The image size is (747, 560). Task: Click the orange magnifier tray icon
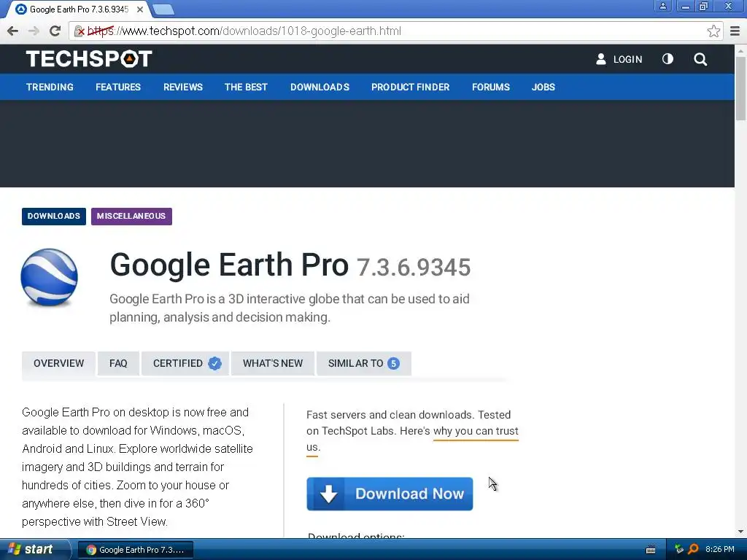[693, 549]
